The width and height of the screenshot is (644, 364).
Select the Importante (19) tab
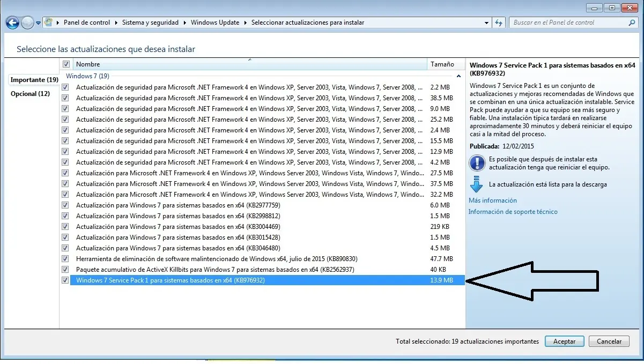34,79
